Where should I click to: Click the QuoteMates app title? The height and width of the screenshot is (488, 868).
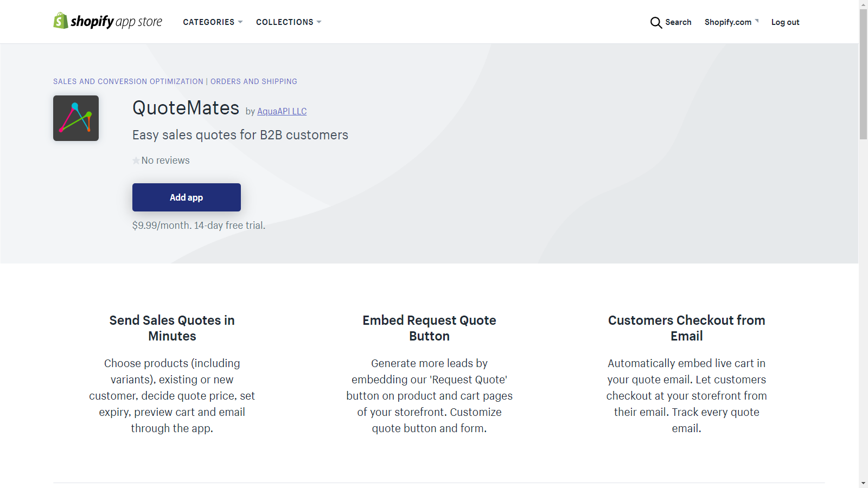click(x=186, y=108)
